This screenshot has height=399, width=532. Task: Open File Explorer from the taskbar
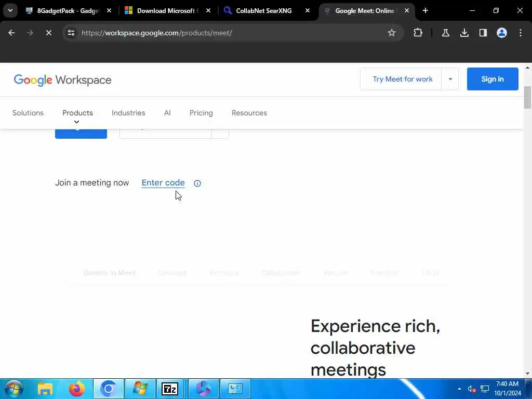pos(45,389)
